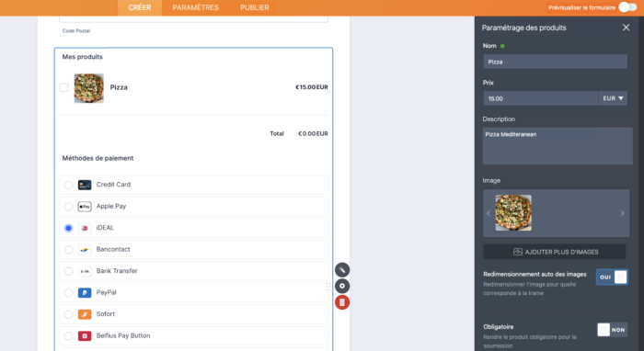The width and height of the screenshot is (644, 351).
Task: Check the Pizza product checkbox
Action: pos(64,87)
